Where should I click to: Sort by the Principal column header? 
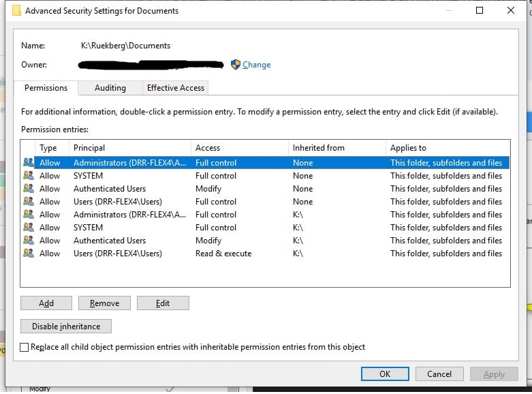click(x=130, y=148)
